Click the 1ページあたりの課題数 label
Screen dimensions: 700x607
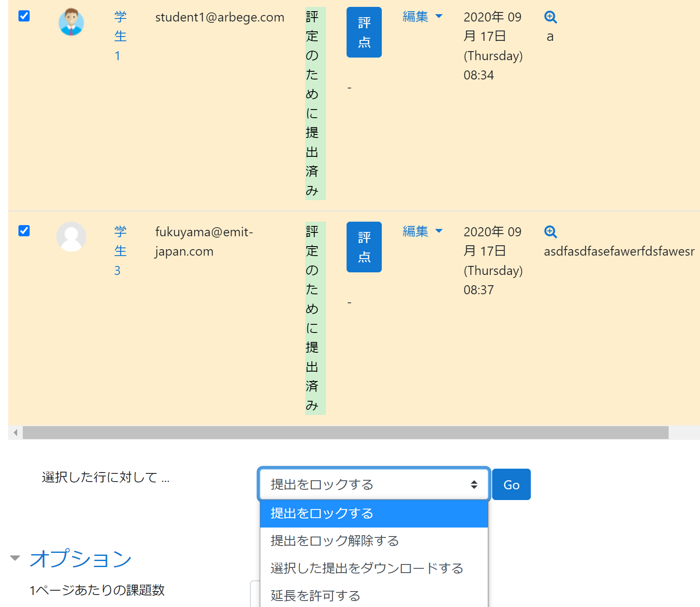click(97, 590)
